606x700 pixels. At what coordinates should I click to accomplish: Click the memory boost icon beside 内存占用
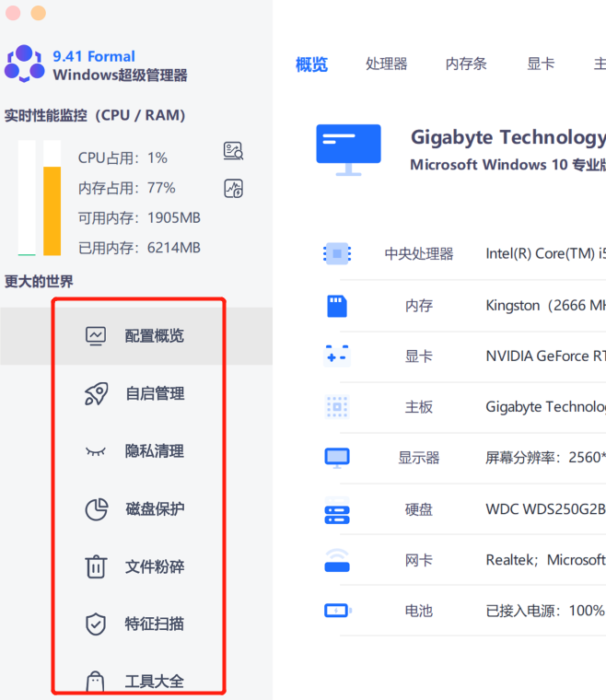pyautogui.click(x=234, y=189)
